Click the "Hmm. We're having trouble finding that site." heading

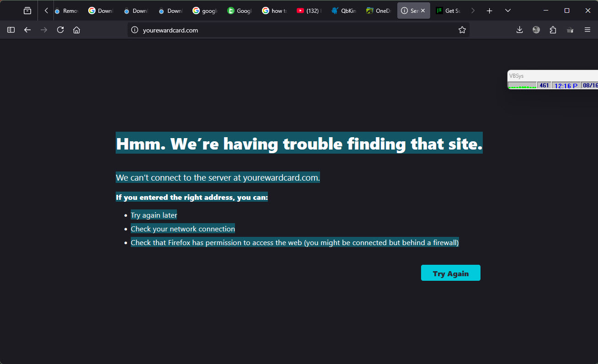299,143
